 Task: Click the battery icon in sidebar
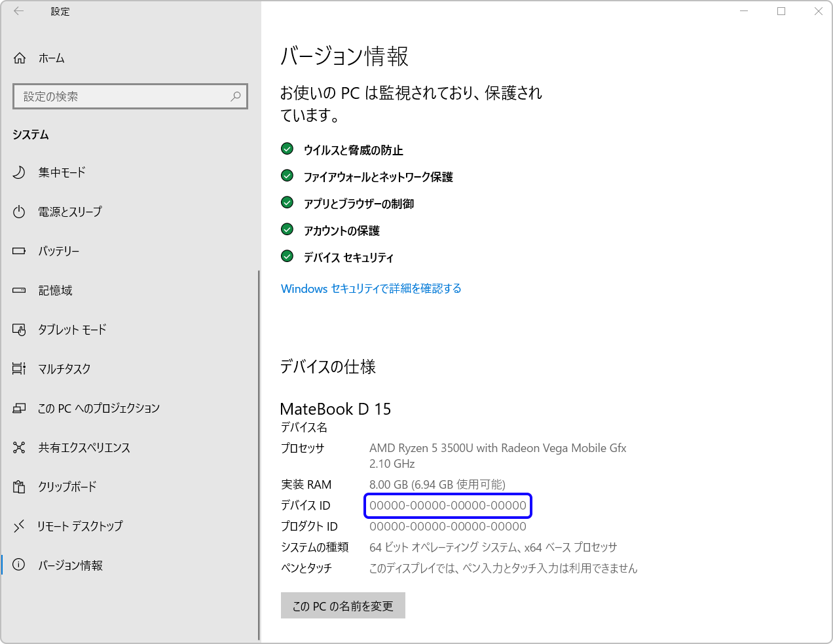point(19,251)
